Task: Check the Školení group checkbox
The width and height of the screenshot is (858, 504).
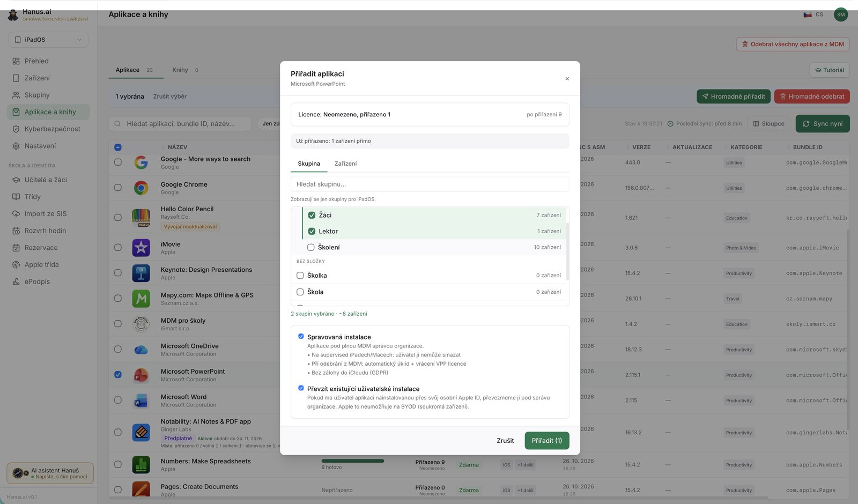Action: tap(310, 247)
